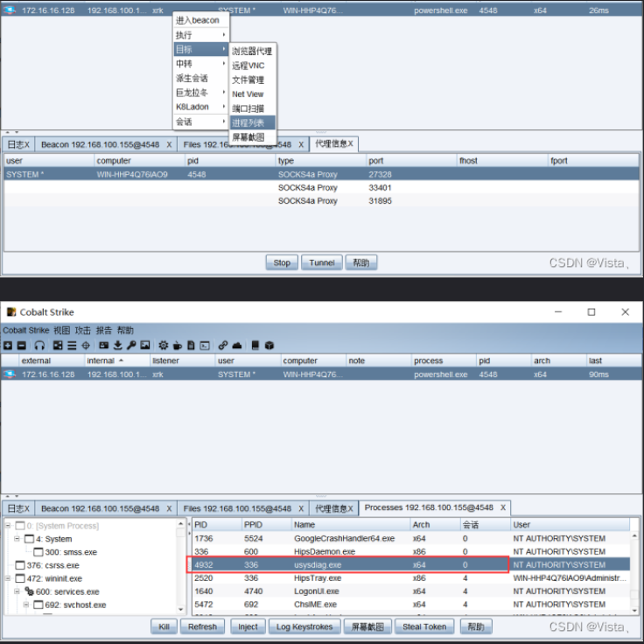644x644 pixels.
Task: Expand the 会话 submenu in the context menu
Action: [x=201, y=122]
